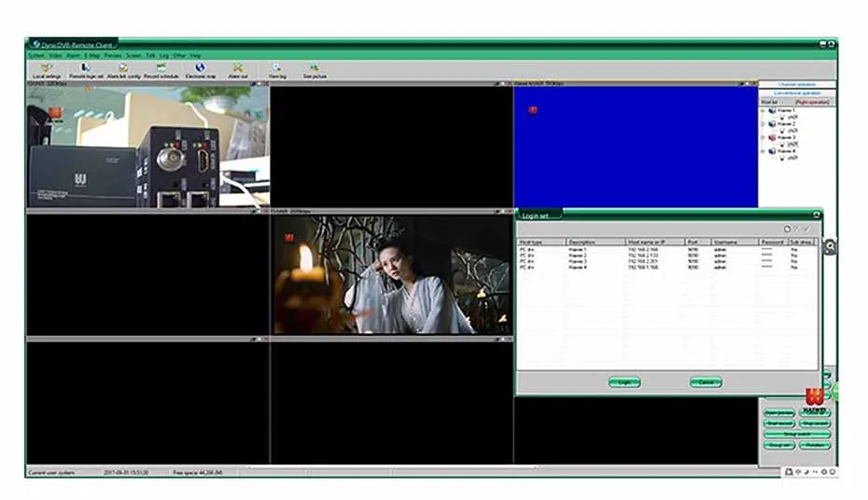Switch to Conventional operation tab

[x=797, y=93]
